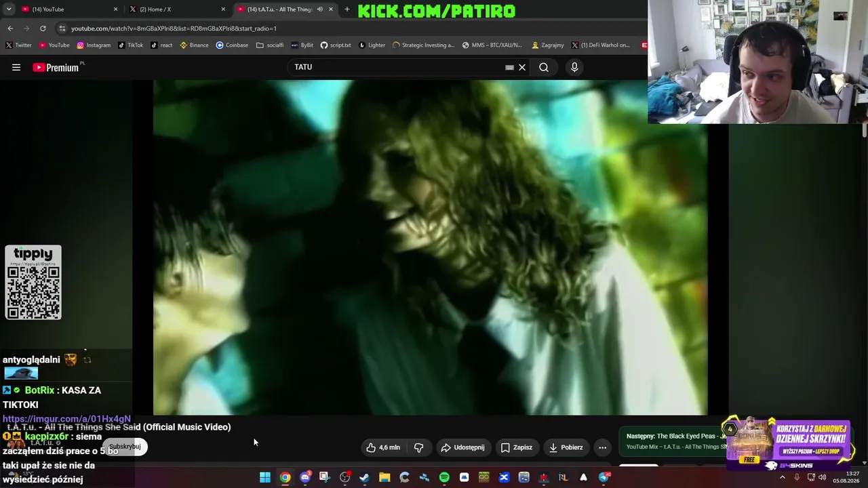Go to YouTube Premium home logo
868x488 pixels.
coord(55,67)
